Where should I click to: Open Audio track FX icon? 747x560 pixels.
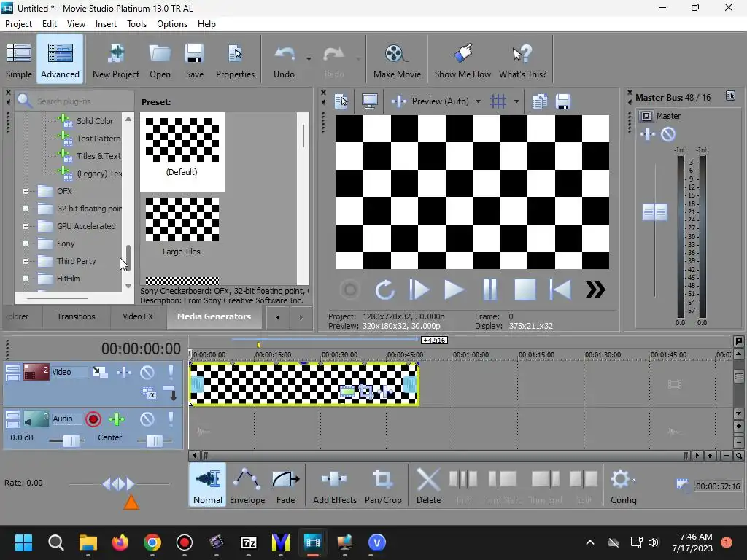(117, 419)
